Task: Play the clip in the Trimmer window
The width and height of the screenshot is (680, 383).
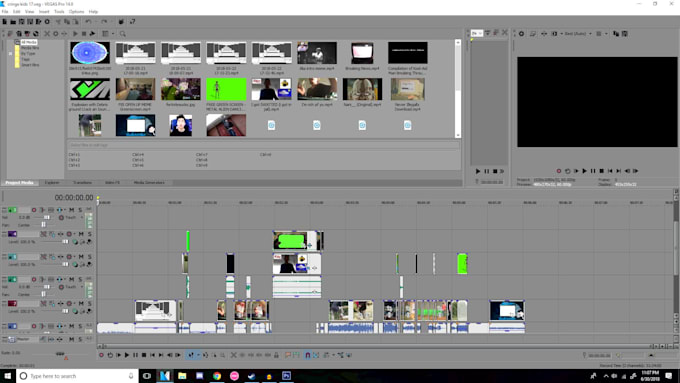Action: (x=478, y=171)
